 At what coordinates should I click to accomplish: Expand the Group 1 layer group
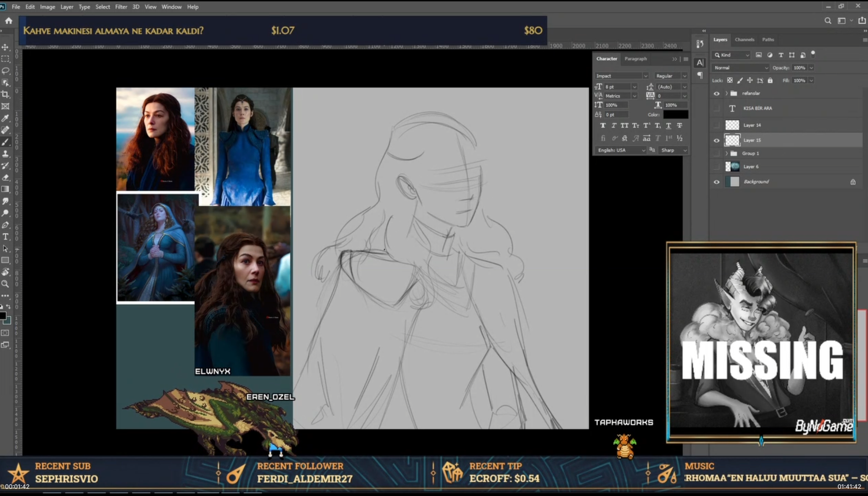click(726, 153)
